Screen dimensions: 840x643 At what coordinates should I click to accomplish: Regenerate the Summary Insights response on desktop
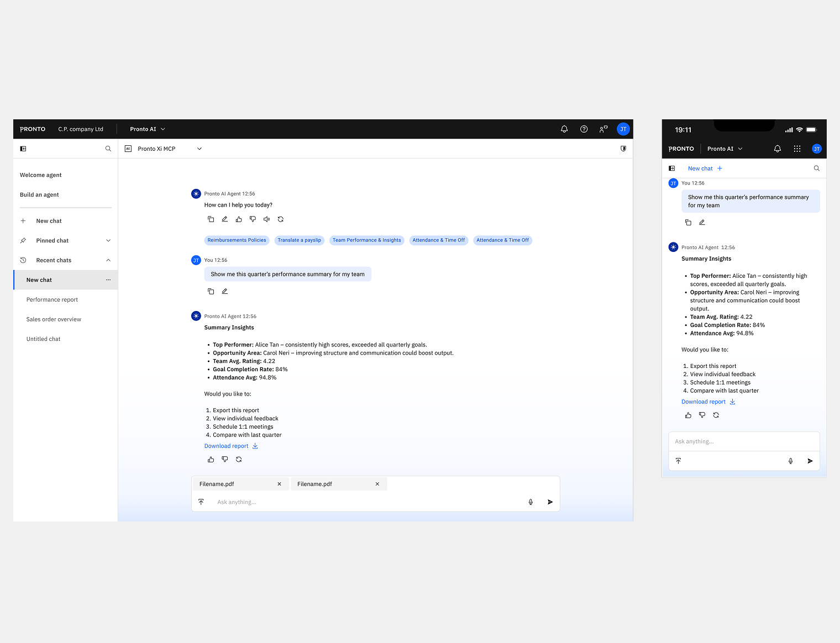239,460
